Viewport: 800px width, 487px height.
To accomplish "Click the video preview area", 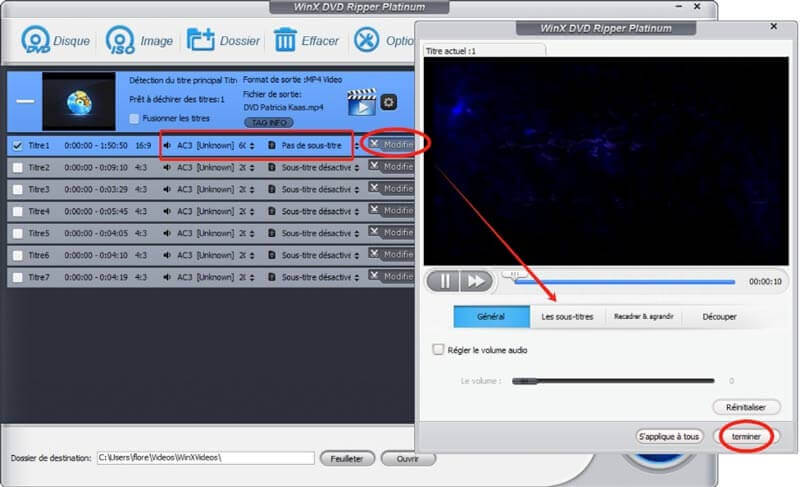I will click(x=606, y=161).
